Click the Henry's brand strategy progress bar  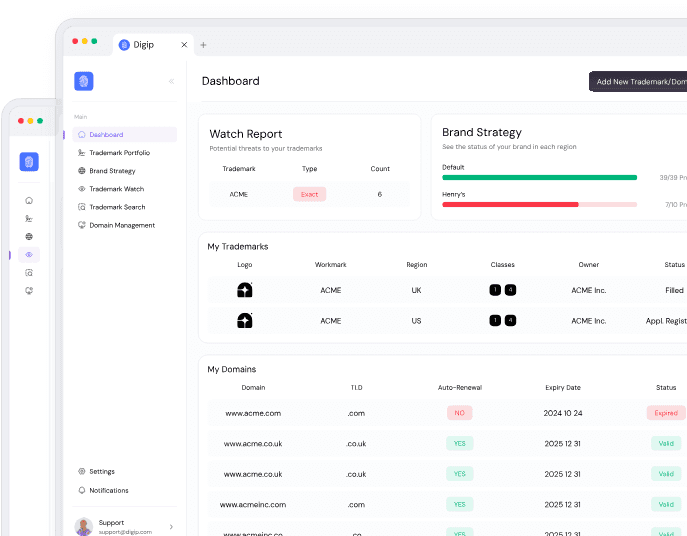(539, 204)
